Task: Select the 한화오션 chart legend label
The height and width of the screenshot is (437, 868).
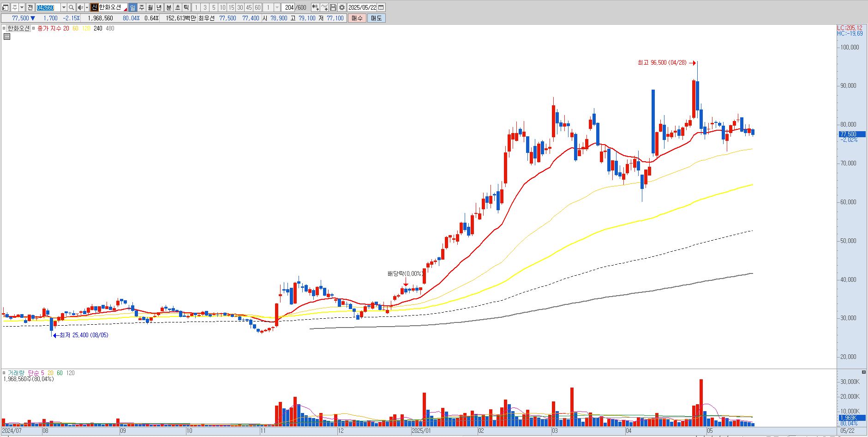Action: pyautogui.click(x=18, y=28)
